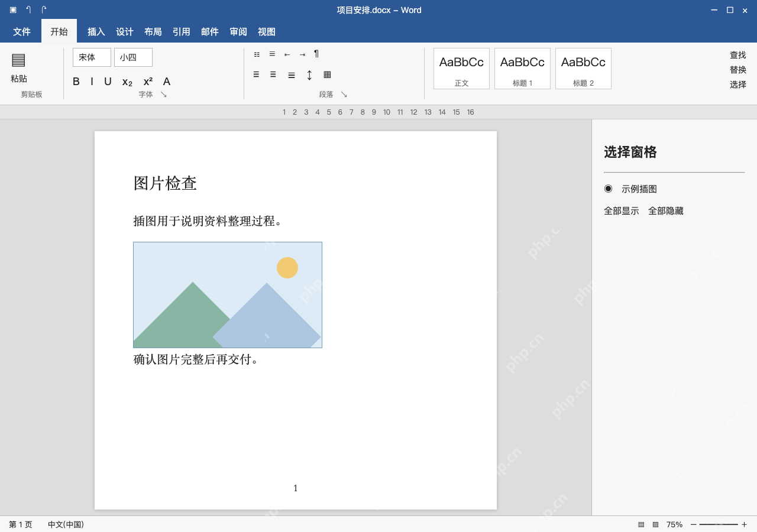The height and width of the screenshot is (532, 757).
Task: Insert a numbered list
Action: pos(272,54)
